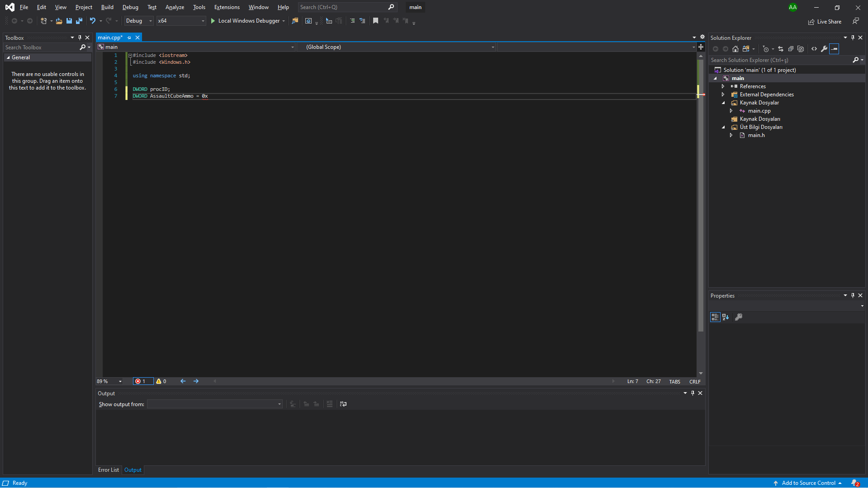Toggle word wrap in Output window
This screenshot has height=488, width=868.
point(343,404)
